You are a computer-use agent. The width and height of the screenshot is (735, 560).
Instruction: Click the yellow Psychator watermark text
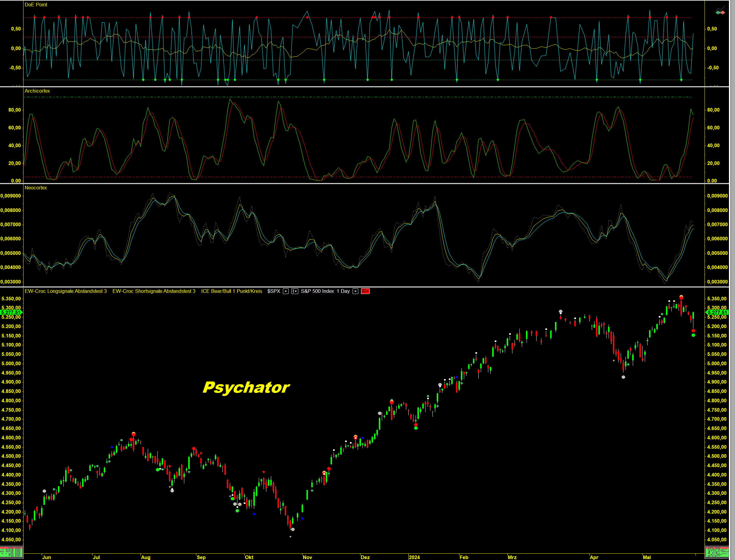click(246, 387)
